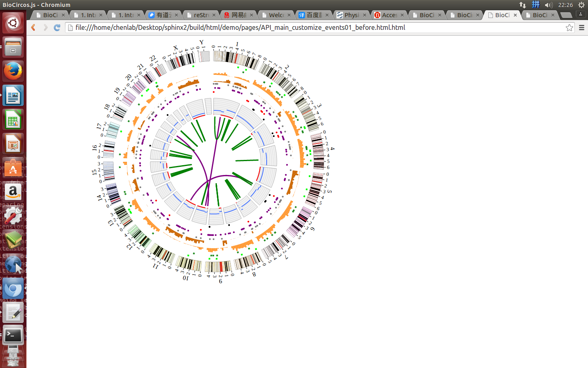Open Text Editor from launcher
The height and width of the screenshot is (368, 588).
(x=13, y=313)
